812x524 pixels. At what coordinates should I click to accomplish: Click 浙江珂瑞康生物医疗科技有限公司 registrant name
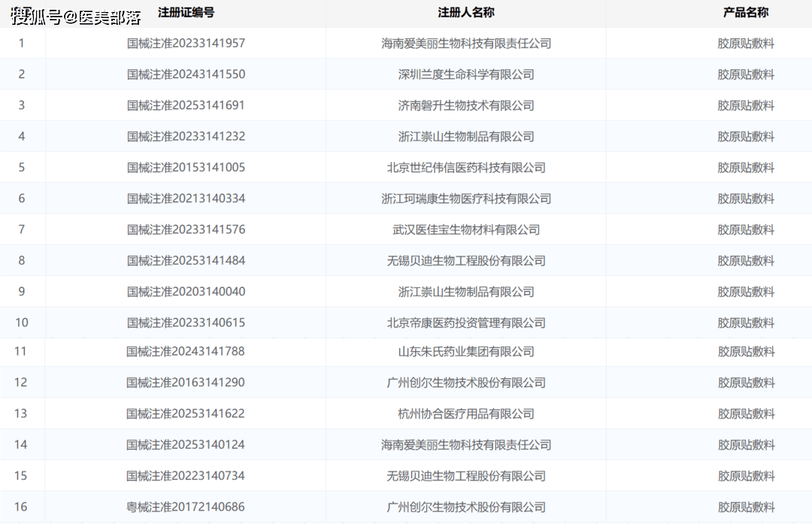click(x=466, y=198)
